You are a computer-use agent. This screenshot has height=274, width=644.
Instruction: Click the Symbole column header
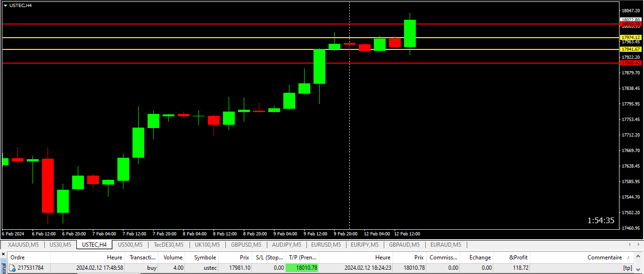click(x=202, y=258)
